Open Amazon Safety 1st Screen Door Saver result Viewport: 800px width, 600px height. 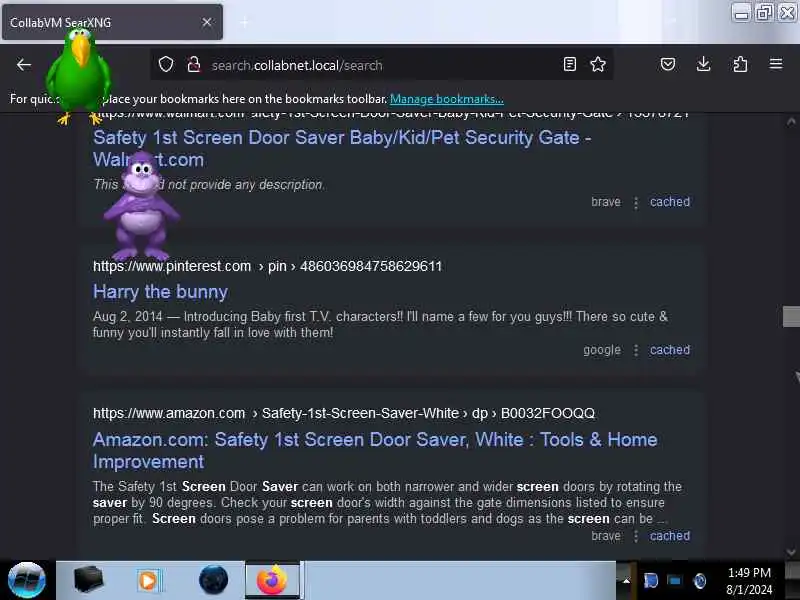tap(375, 451)
